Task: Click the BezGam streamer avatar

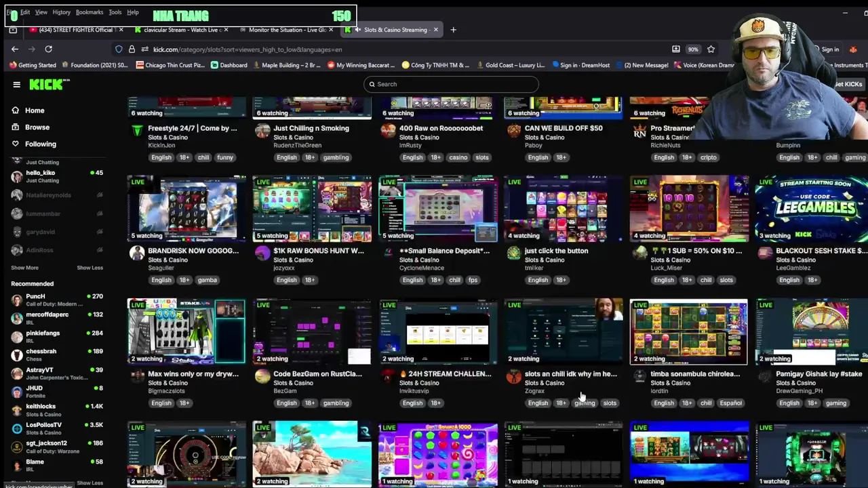Action: click(262, 376)
